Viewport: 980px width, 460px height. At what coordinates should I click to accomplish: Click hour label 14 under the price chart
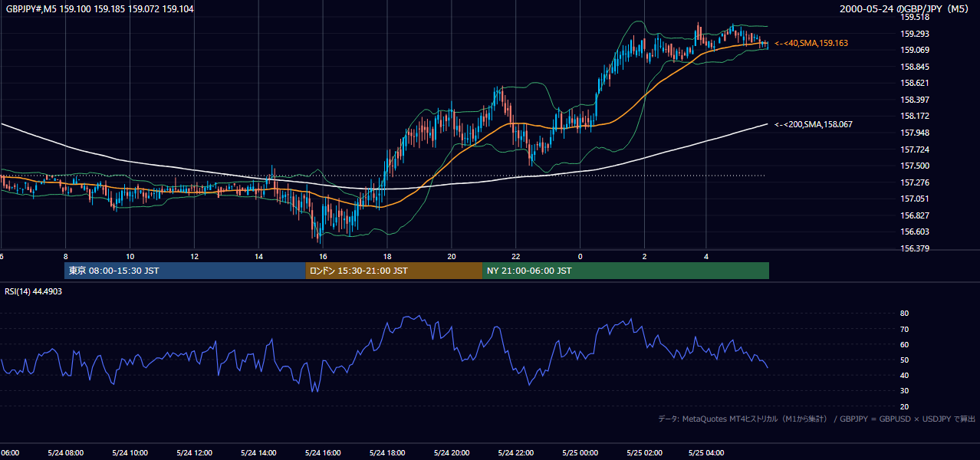(259, 257)
